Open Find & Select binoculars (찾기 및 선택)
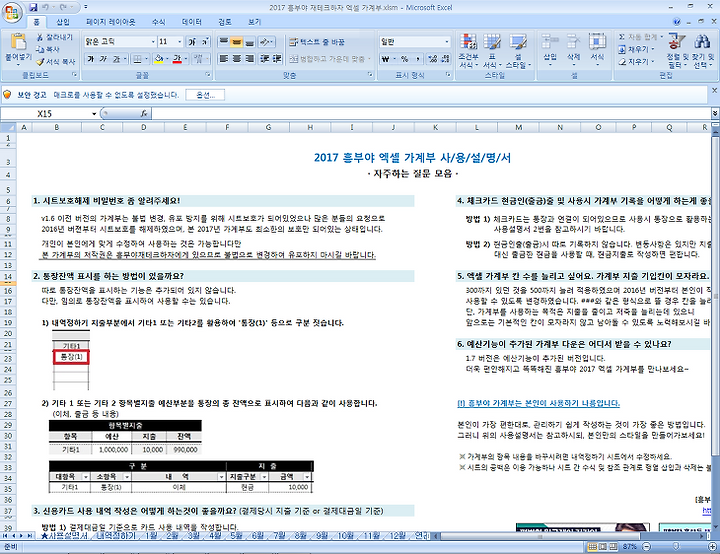Image resolution: width=720 pixels, height=554 pixels. [x=703, y=51]
